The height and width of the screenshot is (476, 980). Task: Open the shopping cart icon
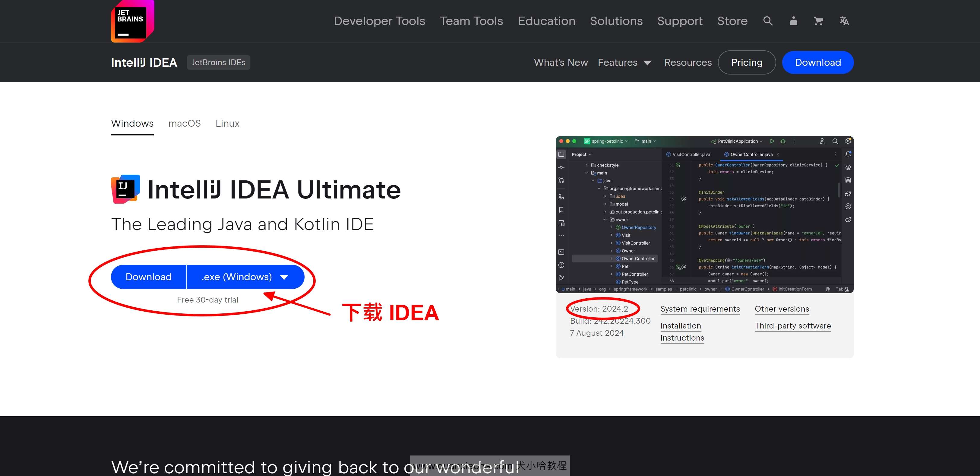[818, 21]
